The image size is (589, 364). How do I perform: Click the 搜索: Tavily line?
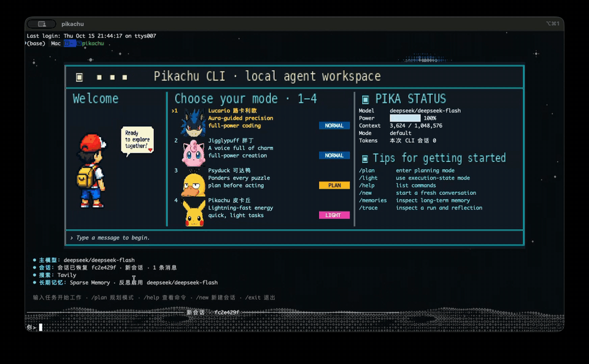click(55, 275)
